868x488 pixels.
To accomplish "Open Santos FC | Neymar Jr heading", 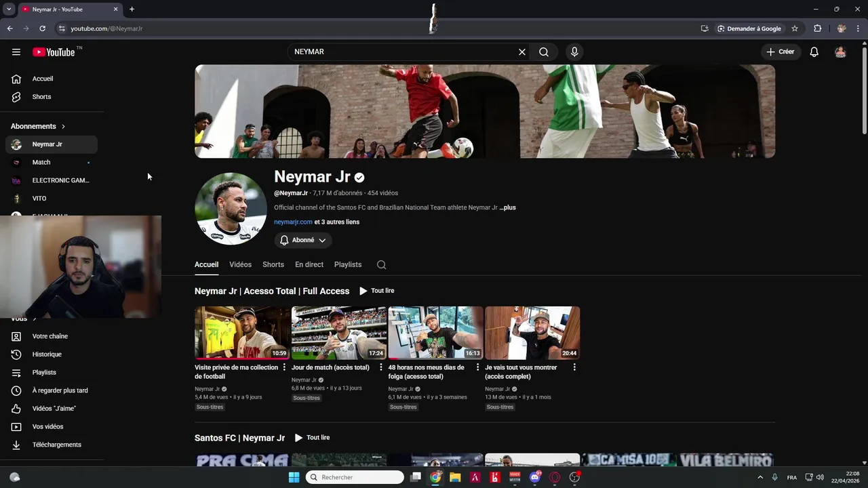I will pos(240,438).
